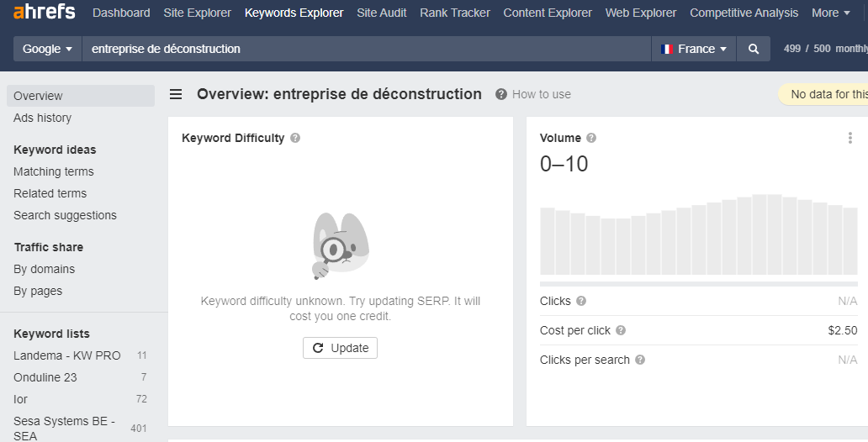The image size is (868, 442).
Task: Open the How to use help icon
Action: pyautogui.click(x=501, y=94)
